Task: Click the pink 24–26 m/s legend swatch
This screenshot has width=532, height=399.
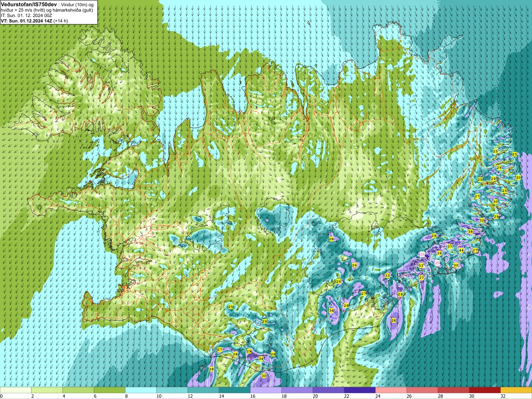Action: 391,390
